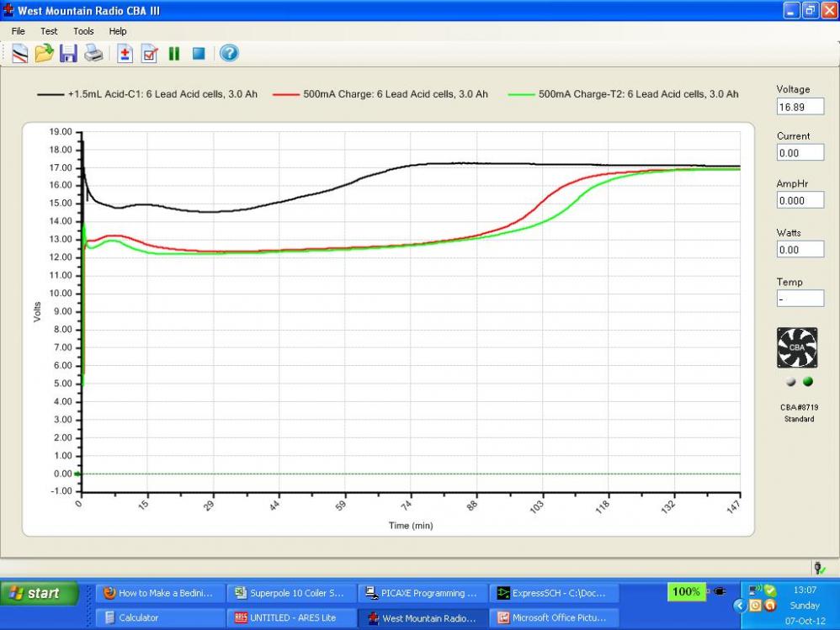
Task: Print the graph with printer icon
Action: [93, 54]
